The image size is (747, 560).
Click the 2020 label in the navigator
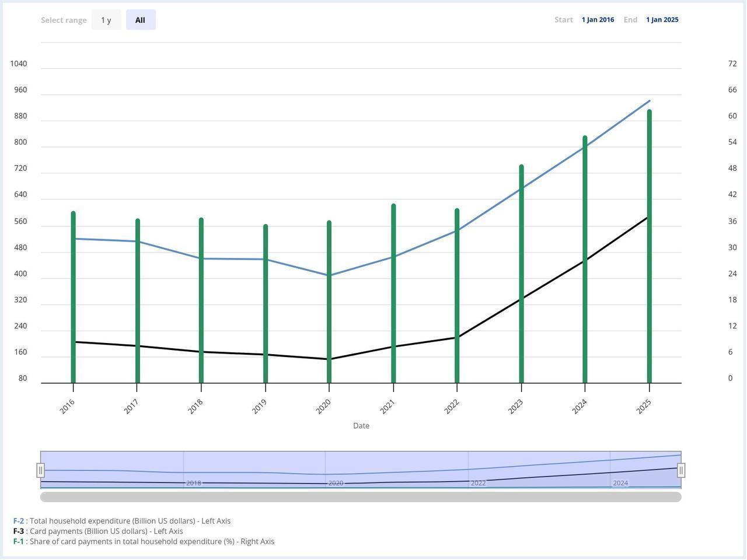[336, 483]
